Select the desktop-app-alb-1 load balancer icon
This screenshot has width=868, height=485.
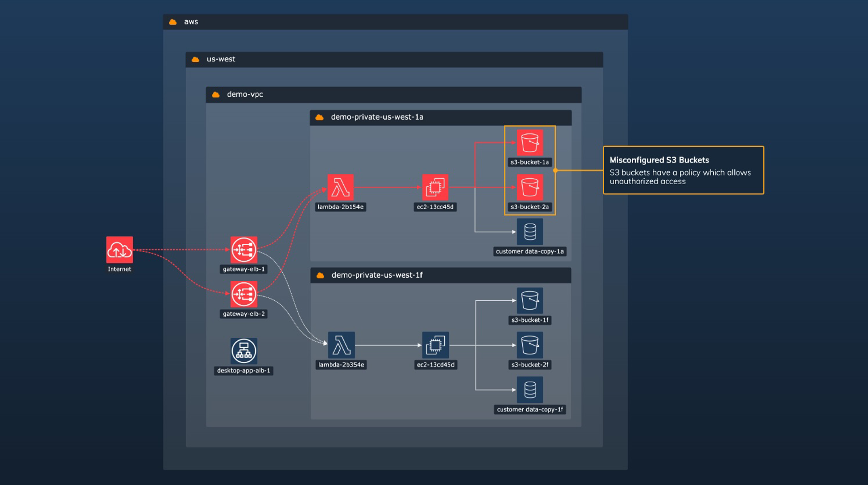coord(244,351)
